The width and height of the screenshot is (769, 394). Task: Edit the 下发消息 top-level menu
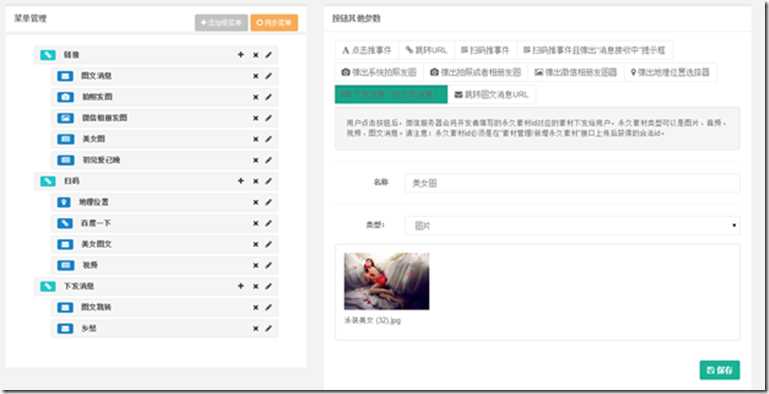(268, 286)
